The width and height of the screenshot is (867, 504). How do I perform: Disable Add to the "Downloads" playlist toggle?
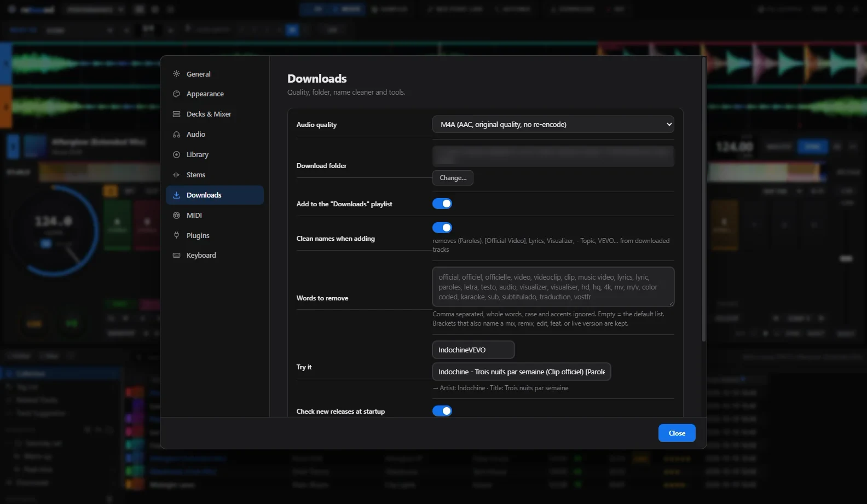pyautogui.click(x=442, y=204)
